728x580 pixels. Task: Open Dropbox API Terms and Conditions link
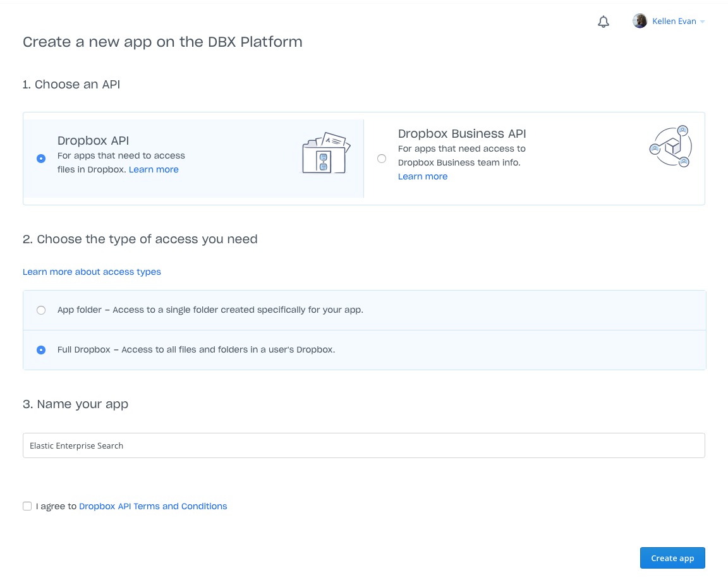coord(153,506)
